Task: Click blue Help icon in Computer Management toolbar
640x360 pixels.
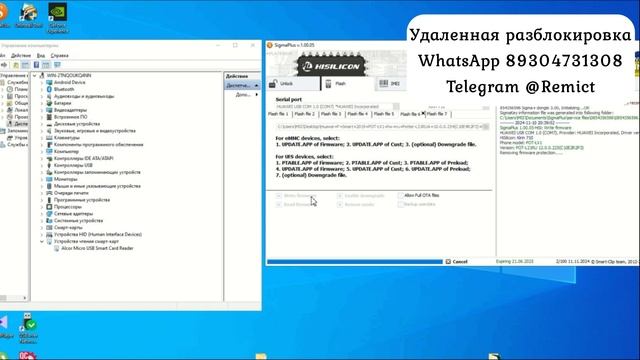Action: click(36, 65)
